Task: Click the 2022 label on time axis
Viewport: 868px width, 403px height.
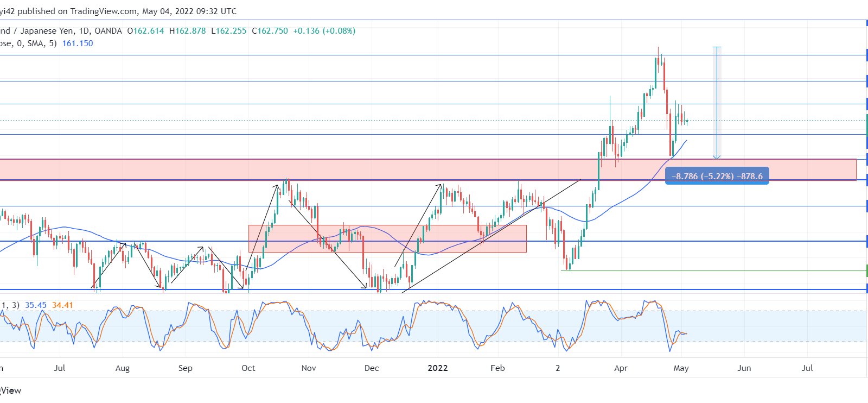Action: (x=438, y=368)
